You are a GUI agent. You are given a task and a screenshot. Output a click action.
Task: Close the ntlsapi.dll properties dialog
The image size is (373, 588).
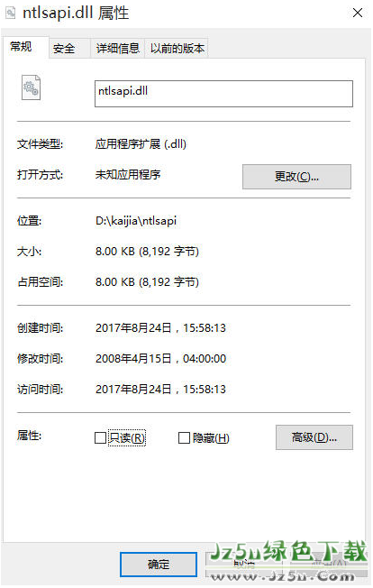click(358, 14)
